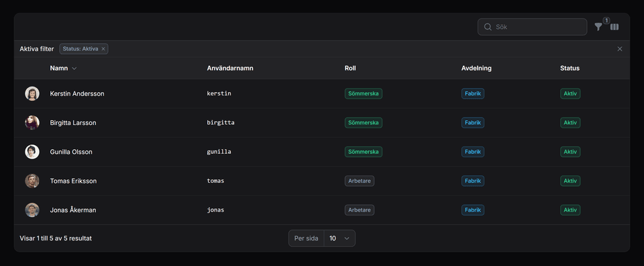Viewport: 644px width, 266px height.
Task: Click Fabrik badge in Birgitta's row
Action: click(473, 123)
